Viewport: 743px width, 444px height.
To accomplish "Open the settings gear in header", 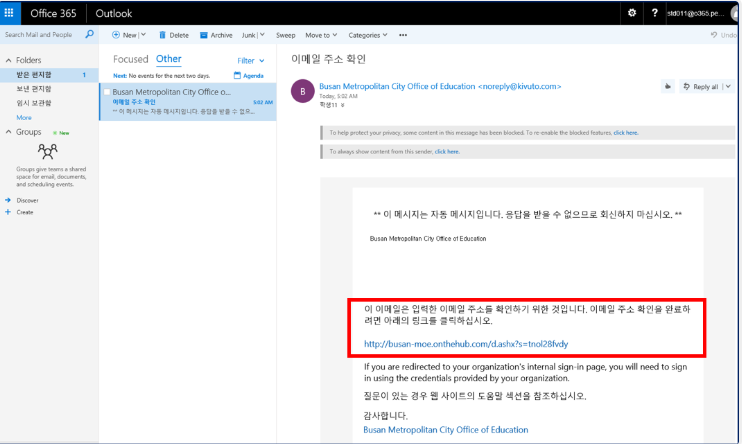I will (631, 13).
